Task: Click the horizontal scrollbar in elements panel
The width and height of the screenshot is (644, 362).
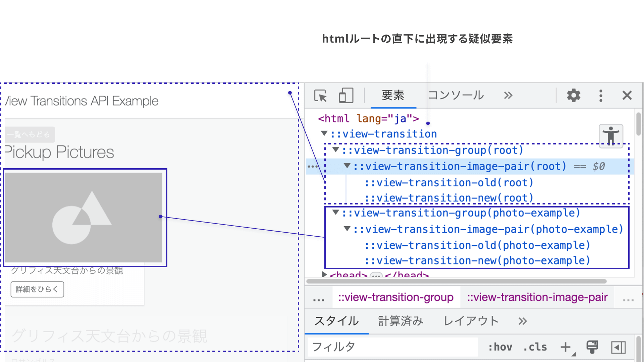Action: (x=456, y=281)
